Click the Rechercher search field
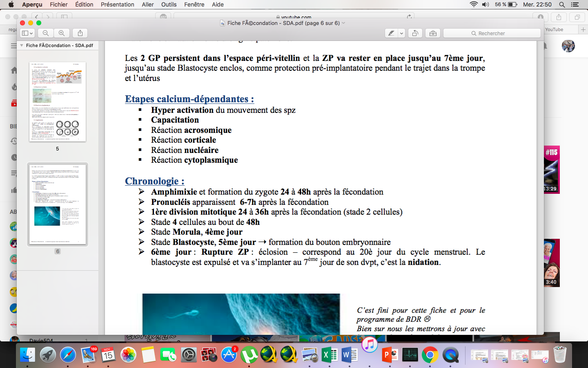Image resolution: width=588 pixels, height=368 pixels. (x=492, y=33)
